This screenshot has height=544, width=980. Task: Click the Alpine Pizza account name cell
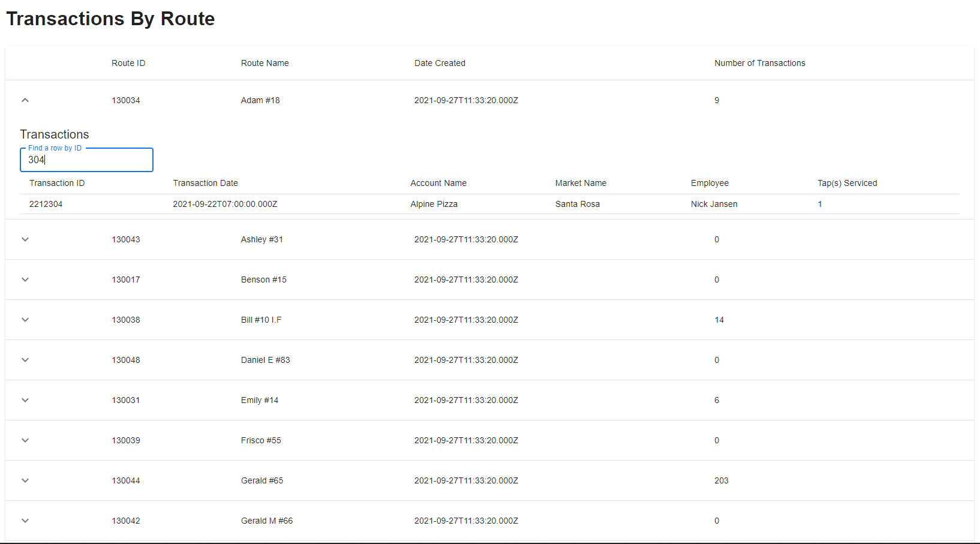pos(434,204)
